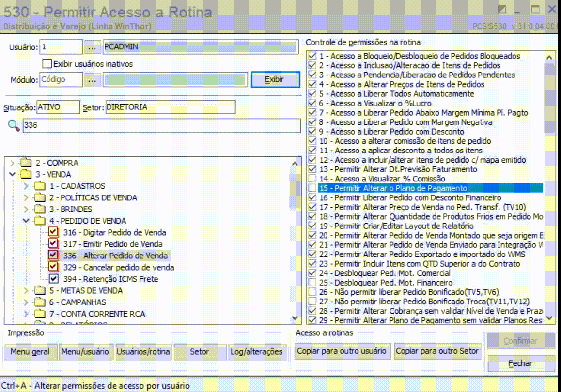Expand the 2 - POLÍTICAS DE VENDA node
This screenshot has height=392, width=561.
tap(26, 197)
